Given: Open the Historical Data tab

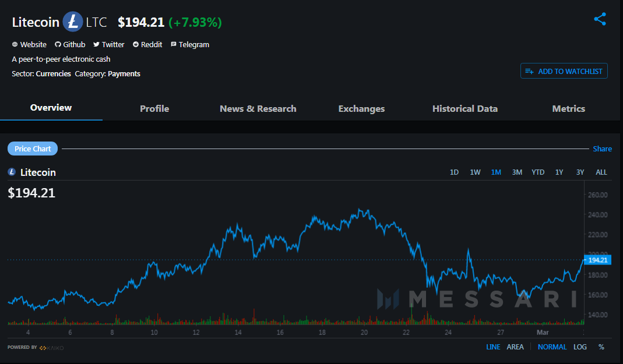Looking at the screenshot, I should tap(465, 108).
